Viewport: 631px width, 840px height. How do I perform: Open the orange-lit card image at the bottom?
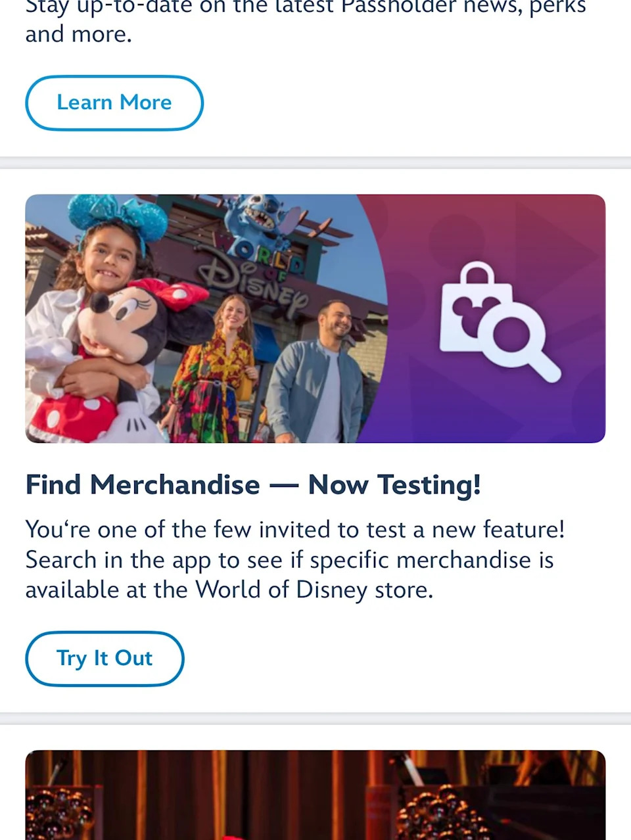click(x=315, y=794)
